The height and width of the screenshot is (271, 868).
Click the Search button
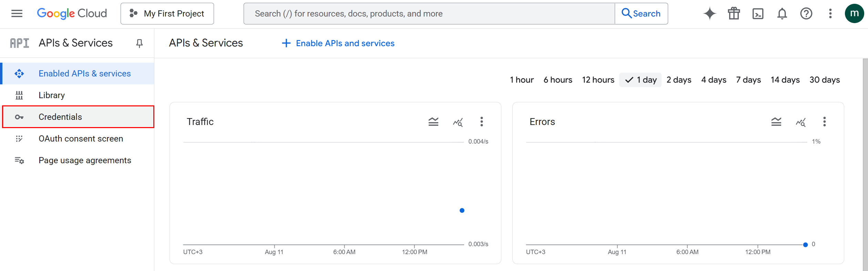point(641,13)
